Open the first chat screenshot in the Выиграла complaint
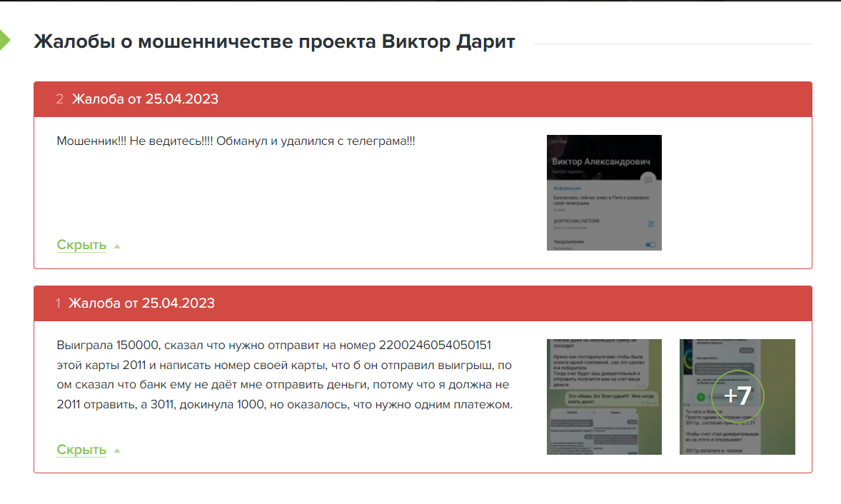 pyautogui.click(x=604, y=397)
